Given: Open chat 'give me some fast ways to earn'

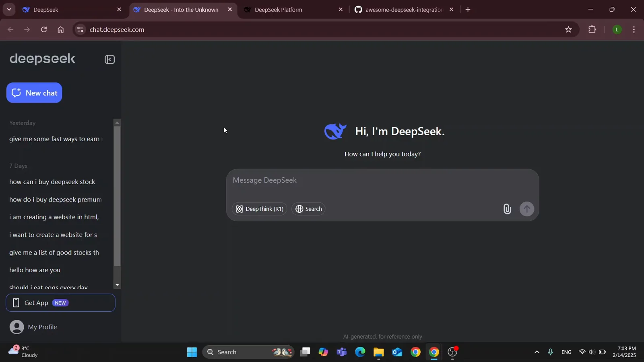Looking at the screenshot, I should point(56,139).
